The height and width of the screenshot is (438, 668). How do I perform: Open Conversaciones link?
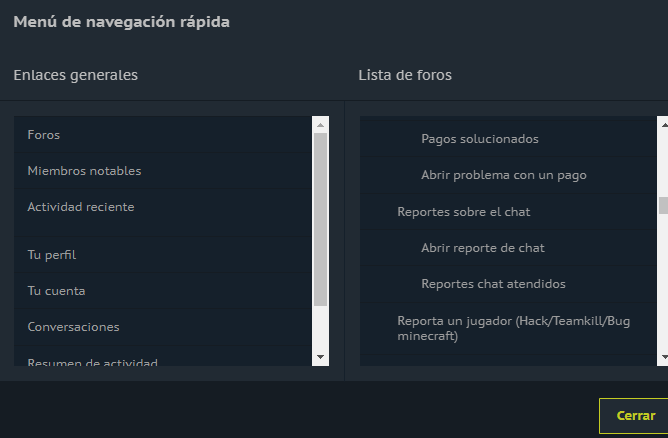(73, 327)
